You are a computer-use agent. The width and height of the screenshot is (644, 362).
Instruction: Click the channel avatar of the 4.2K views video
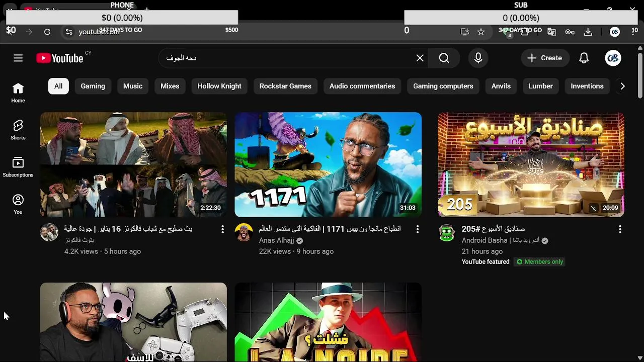tap(49, 232)
